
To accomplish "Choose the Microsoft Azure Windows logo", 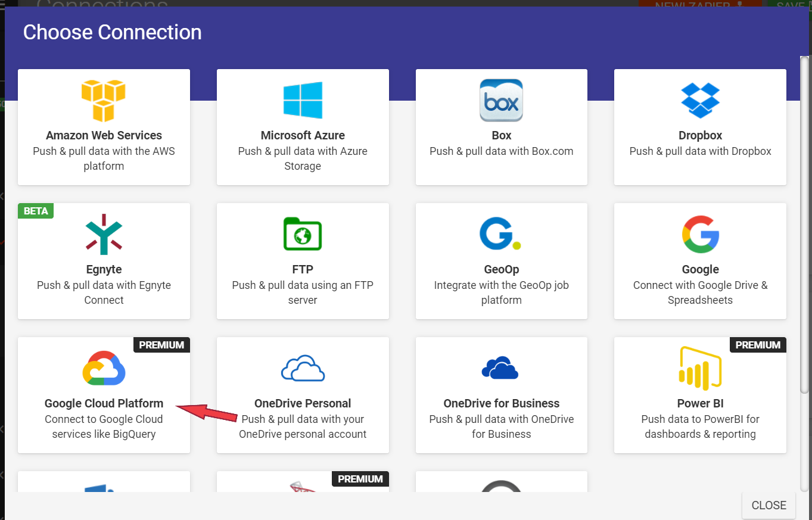I will 303,100.
